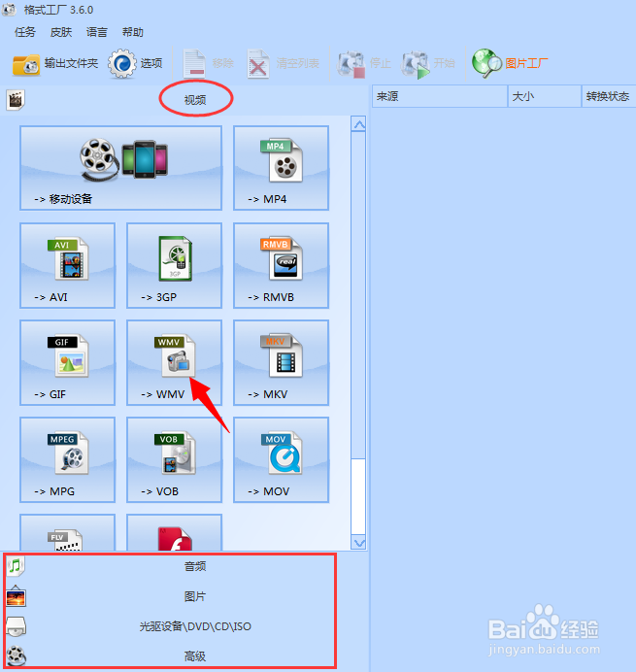The image size is (636, 672).
Task: Select the 移动设备 mobile device conversion
Action: click(x=120, y=168)
